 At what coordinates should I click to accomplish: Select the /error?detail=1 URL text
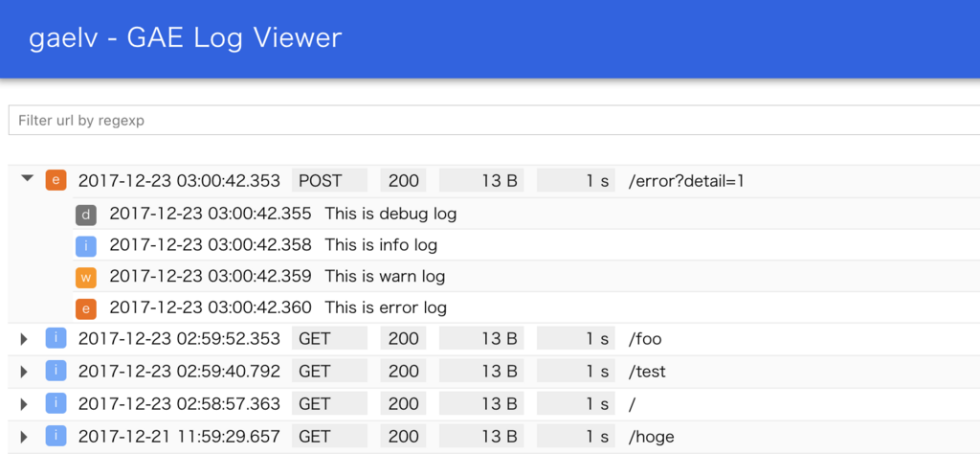686,181
